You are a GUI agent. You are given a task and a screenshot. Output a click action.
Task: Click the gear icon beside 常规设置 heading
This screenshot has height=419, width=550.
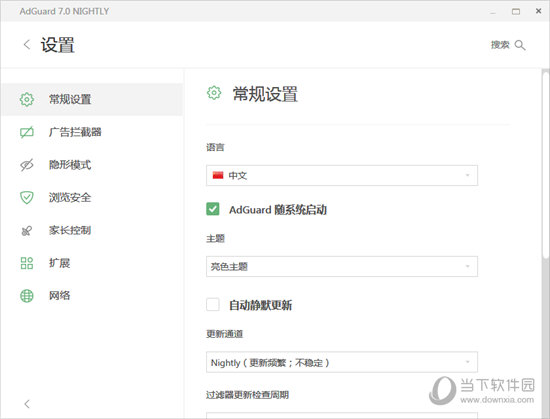pos(214,93)
